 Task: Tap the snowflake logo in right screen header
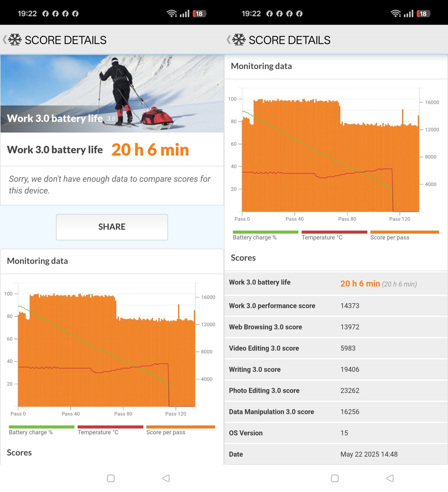pos(239,40)
